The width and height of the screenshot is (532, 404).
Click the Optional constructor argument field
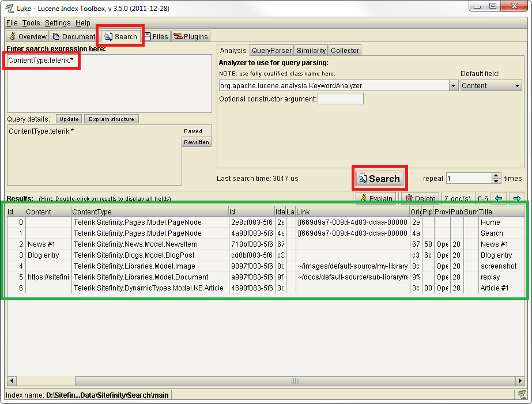[x=341, y=99]
